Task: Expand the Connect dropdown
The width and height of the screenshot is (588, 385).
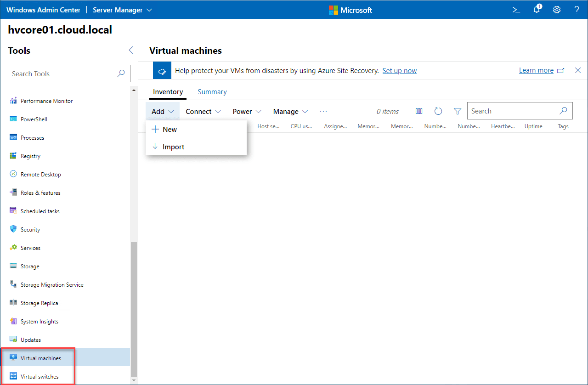Action: point(203,112)
